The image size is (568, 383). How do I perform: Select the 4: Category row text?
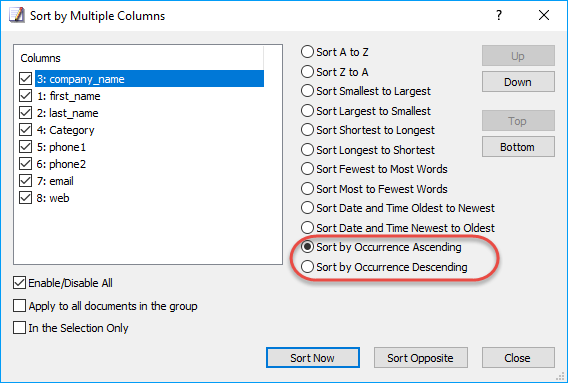tap(66, 130)
